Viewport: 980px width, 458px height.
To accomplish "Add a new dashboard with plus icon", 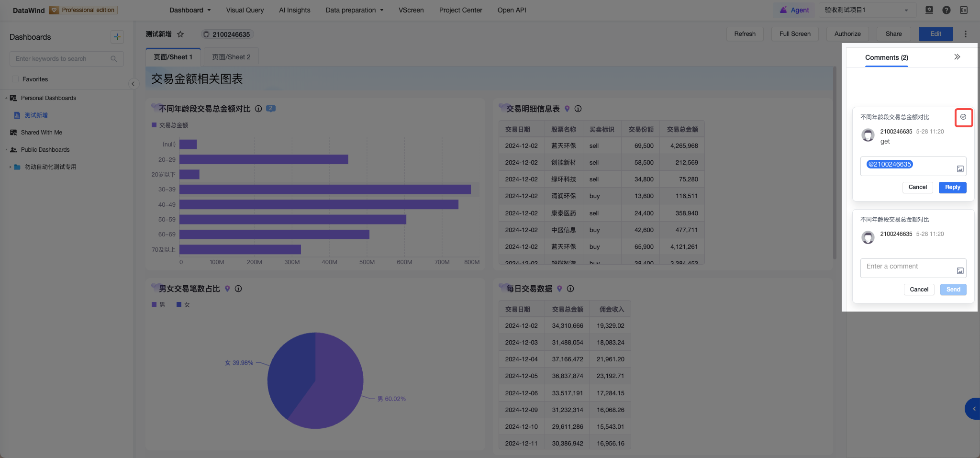I will 117,37.
